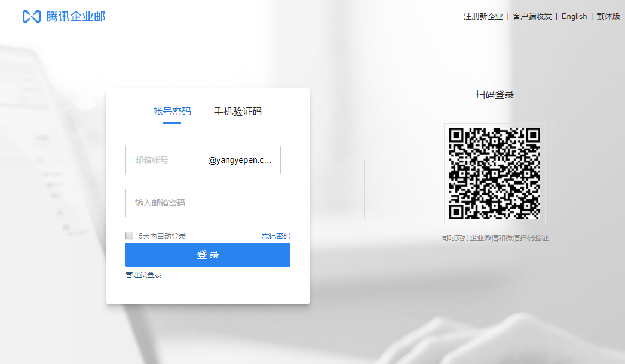Viewport: 625px width, 364px height.
Task: Switch language to English
Action: (574, 16)
